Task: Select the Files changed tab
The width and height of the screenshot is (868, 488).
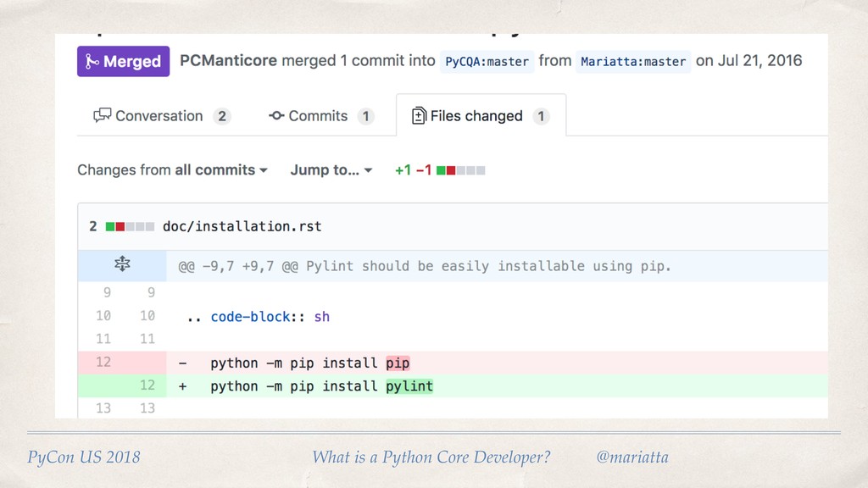Action: tap(476, 116)
